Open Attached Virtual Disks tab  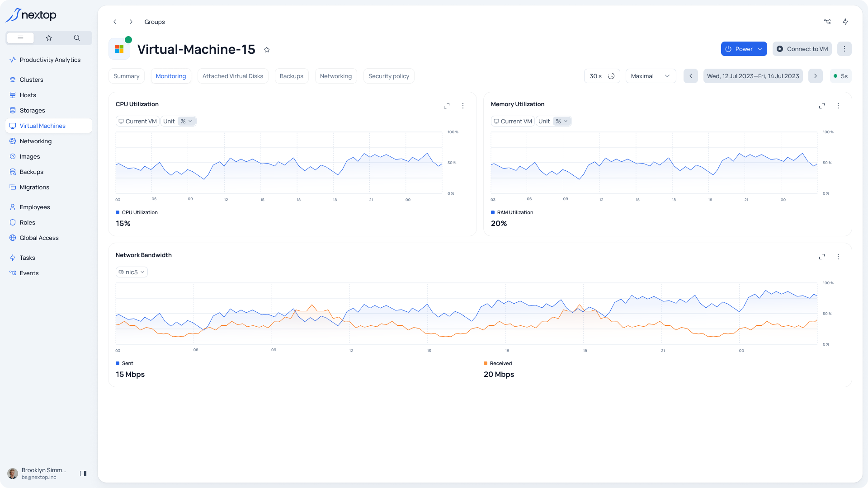[233, 76]
